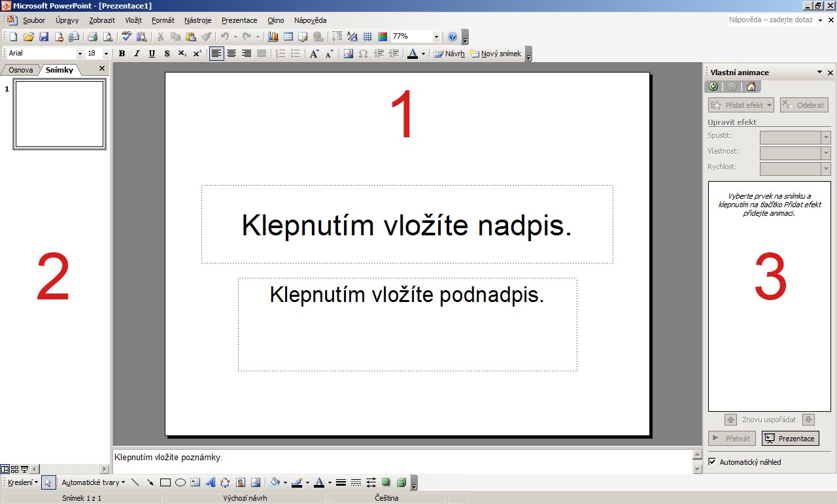
Task: Save the presentation with the floppy icon
Action: 44,37
